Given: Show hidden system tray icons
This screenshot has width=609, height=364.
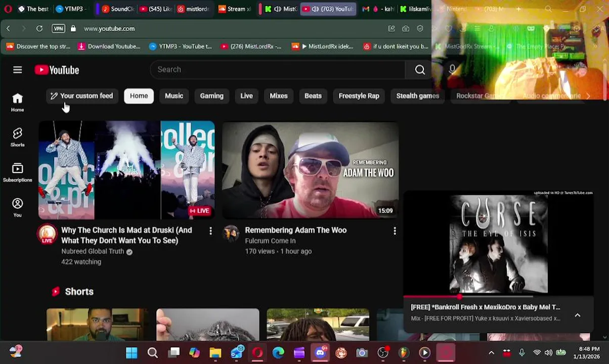Looking at the screenshot, I should [491, 352].
